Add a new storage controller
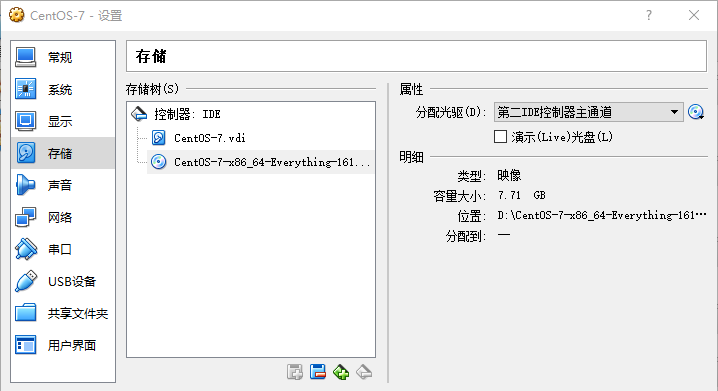 pos(341,372)
